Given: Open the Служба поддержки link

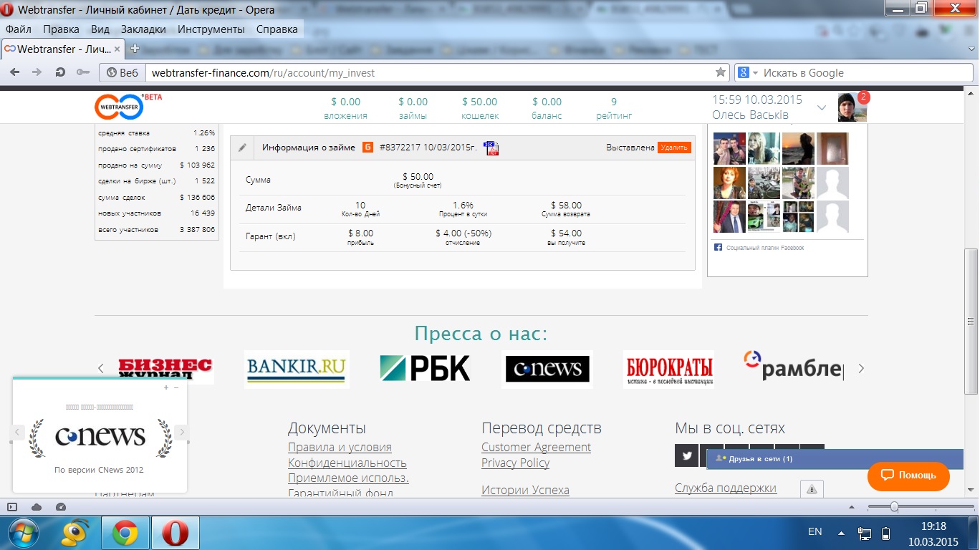Looking at the screenshot, I should [726, 488].
